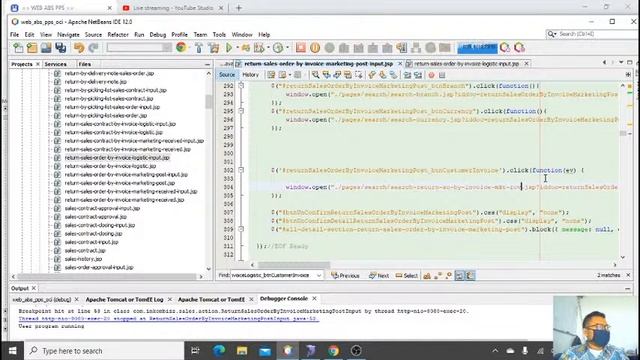
Task: Open the File menu
Action: [x=15, y=35]
